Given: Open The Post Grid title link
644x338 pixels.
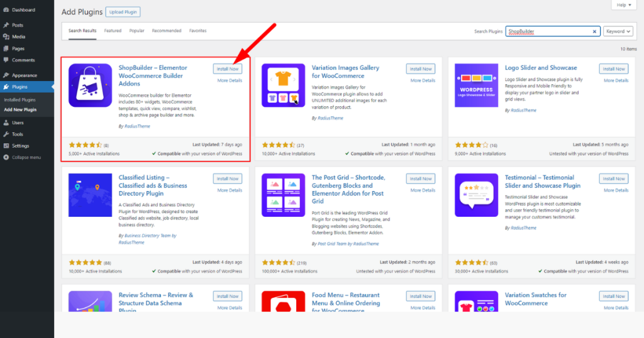Looking at the screenshot, I should pos(348,189).
